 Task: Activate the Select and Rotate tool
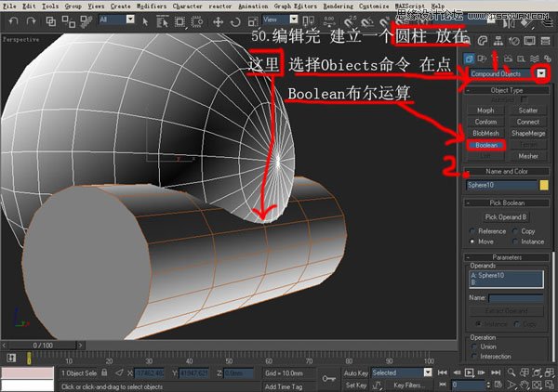tap(235, 22)
